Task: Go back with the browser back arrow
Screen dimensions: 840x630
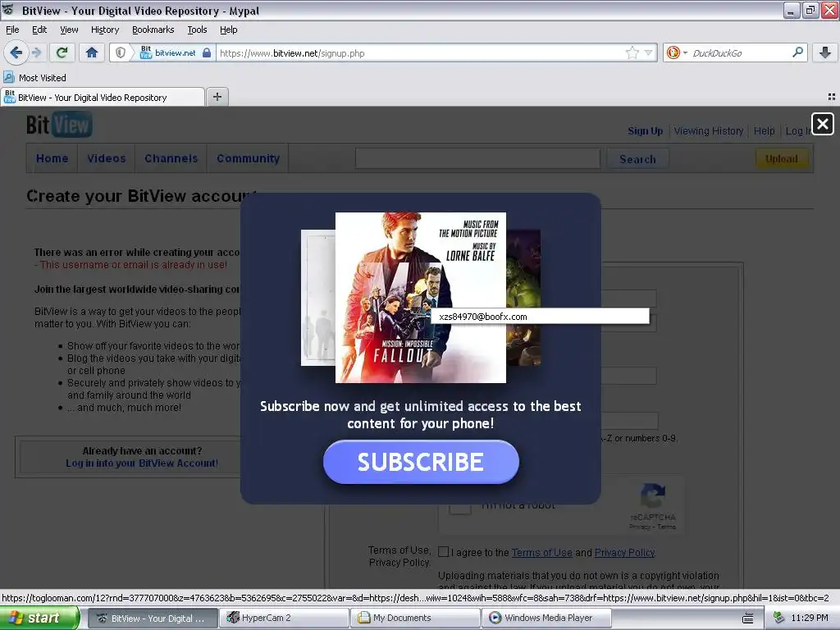Action: 16,52
